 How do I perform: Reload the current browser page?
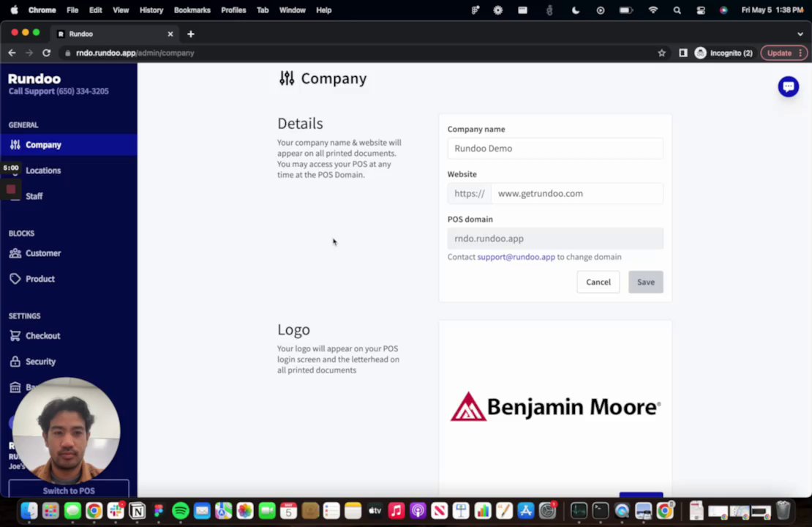pos(47,53)
